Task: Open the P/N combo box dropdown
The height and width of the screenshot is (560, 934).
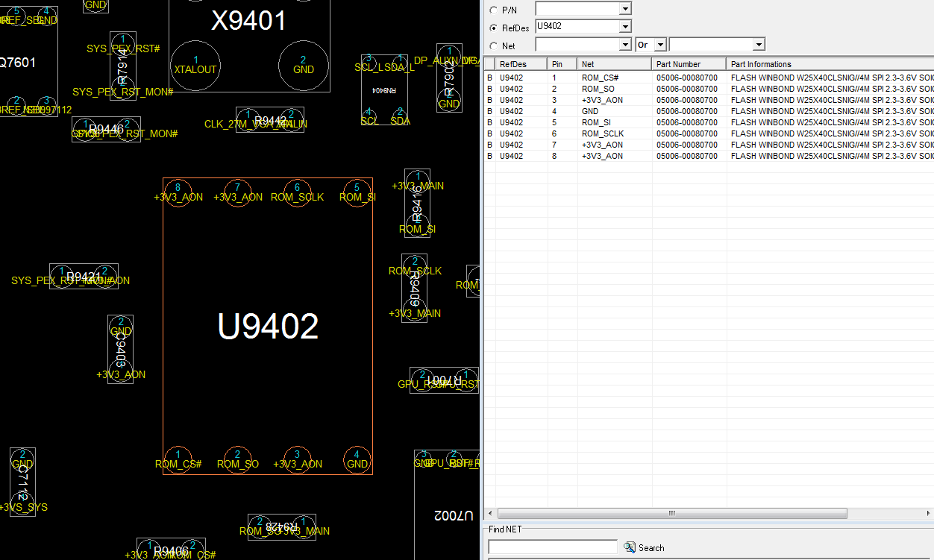Action: tap(625, 9)
